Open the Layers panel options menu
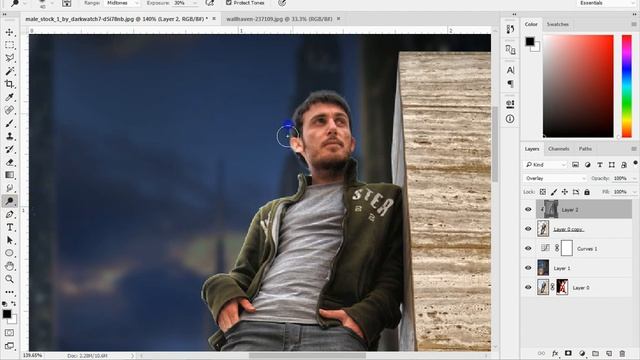This screenshot has width=640, height=360. 634,149
